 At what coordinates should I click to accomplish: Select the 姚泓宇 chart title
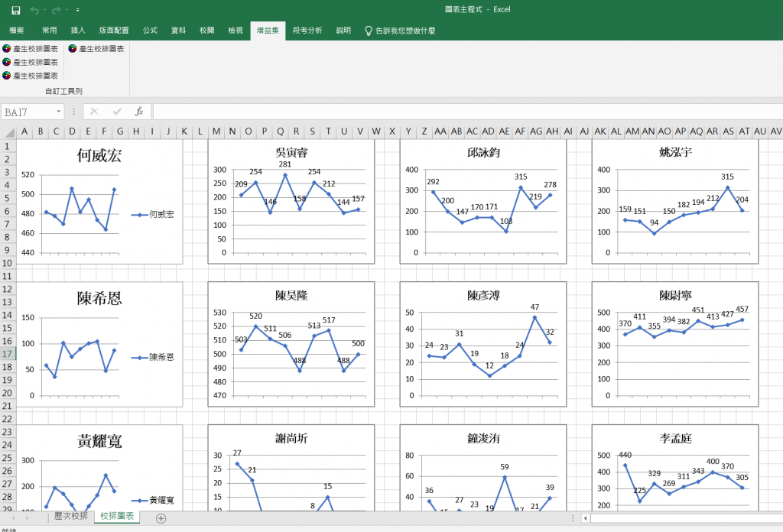675,153
